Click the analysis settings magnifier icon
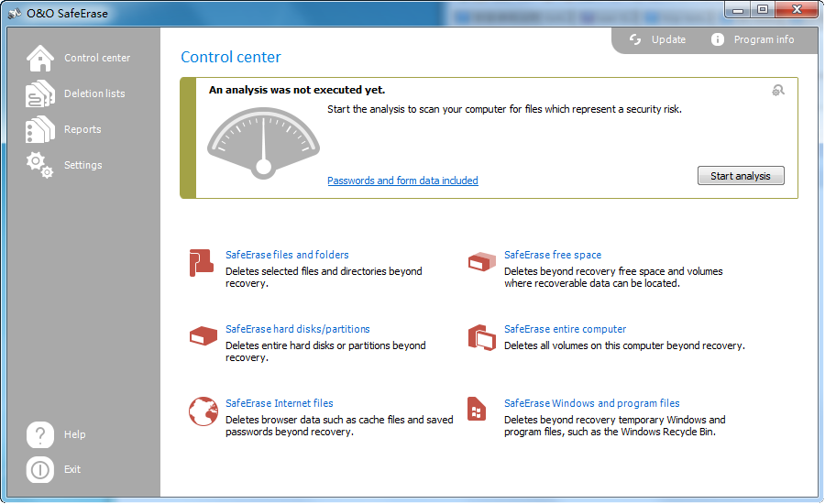The image size is (825, 504). click(778, 91)
